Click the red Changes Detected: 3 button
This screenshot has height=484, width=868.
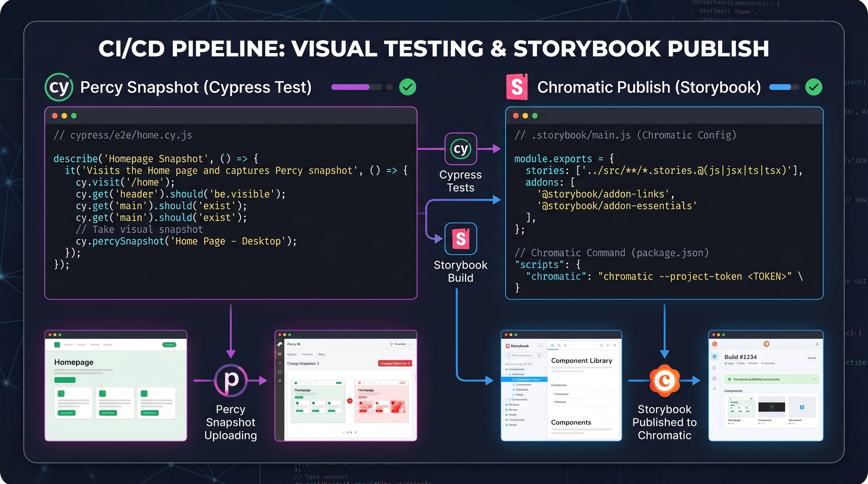[395, 363]
